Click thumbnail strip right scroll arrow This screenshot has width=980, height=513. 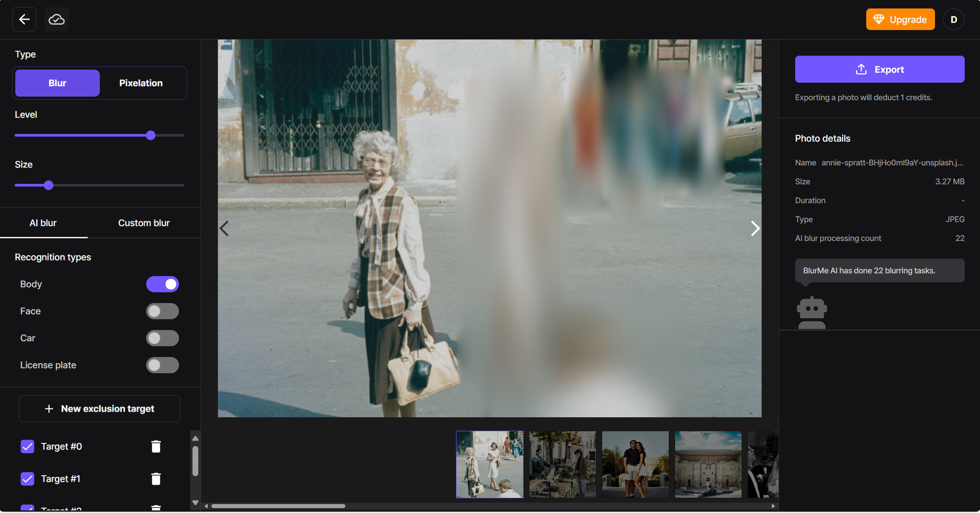pos(773,506)
